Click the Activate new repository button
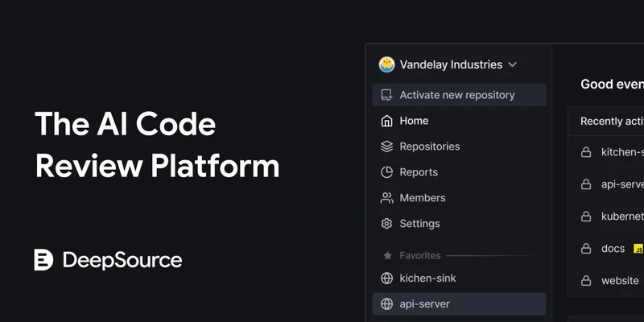Image resolution: width=644 pixels, height=322 pixels. pyautogui.click(x=458, y=95)
